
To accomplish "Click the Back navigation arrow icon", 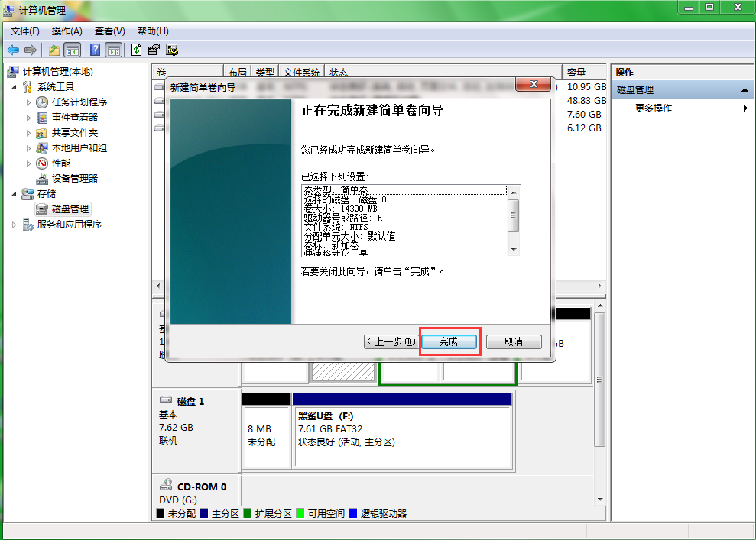I will 13,50.
